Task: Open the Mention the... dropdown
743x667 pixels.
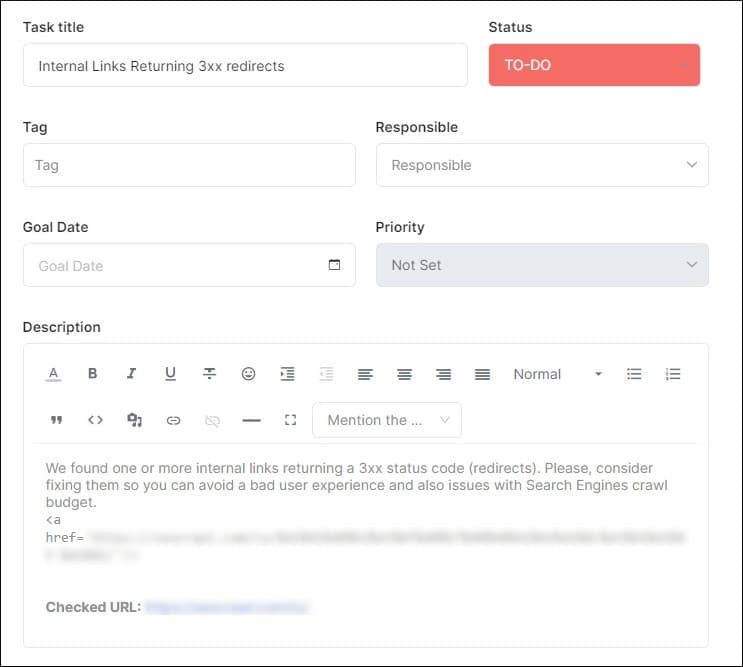Action: [x=387, y=420]
